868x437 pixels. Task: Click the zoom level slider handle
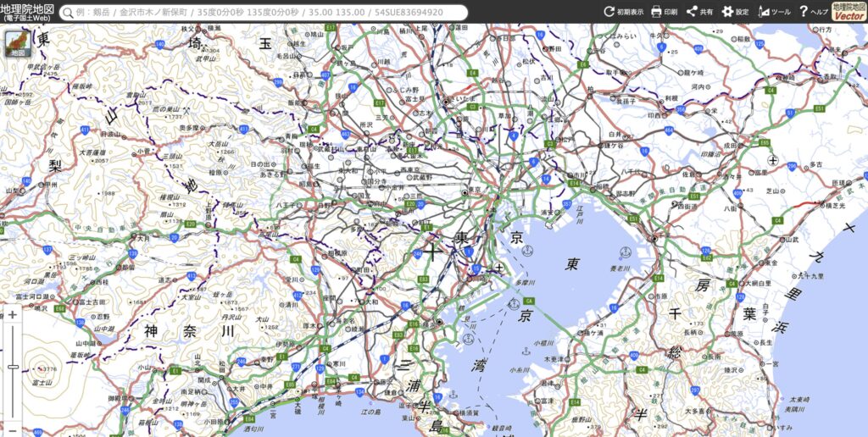13,367
